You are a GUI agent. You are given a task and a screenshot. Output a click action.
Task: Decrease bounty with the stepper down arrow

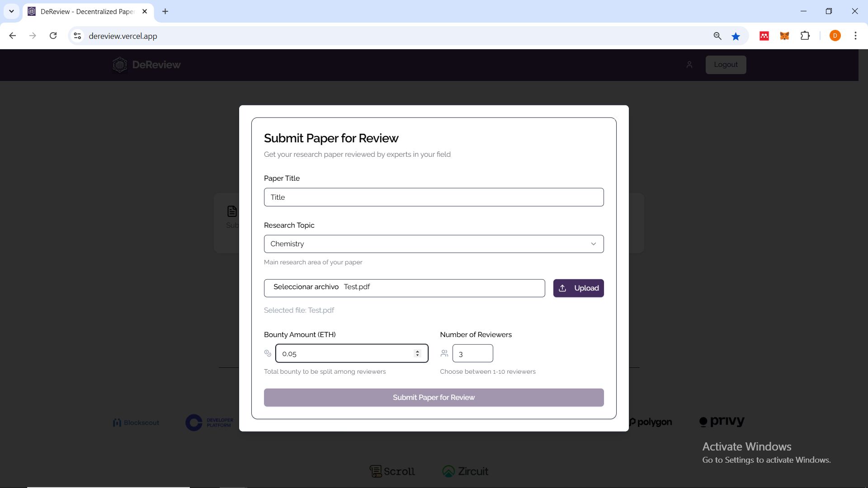[417, 356]
